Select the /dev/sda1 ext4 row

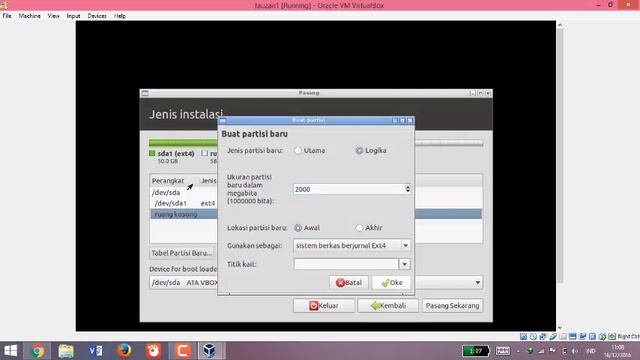pos(184,203)
